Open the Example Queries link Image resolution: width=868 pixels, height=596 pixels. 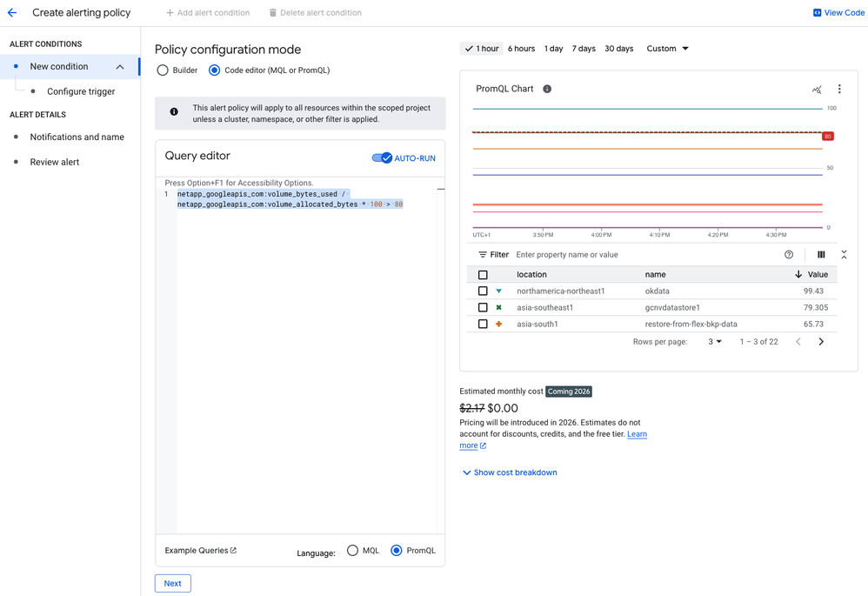pos(200,551)
